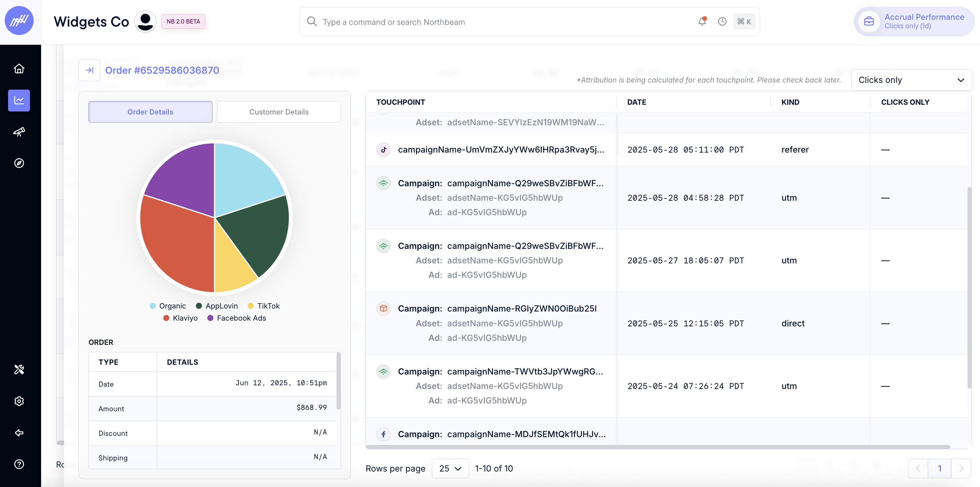
Task: Click the notifications bell icon
Action: click(x=702, y=21)
